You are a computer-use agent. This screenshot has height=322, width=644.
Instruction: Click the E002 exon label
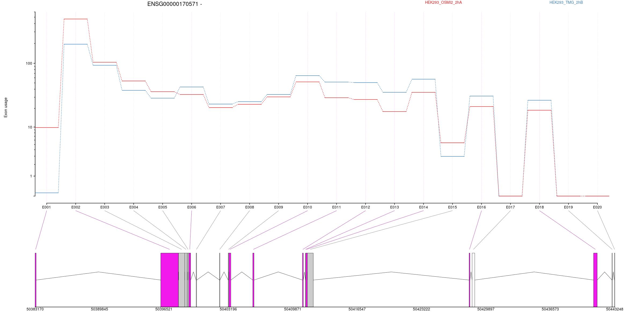tap(76, 207)
